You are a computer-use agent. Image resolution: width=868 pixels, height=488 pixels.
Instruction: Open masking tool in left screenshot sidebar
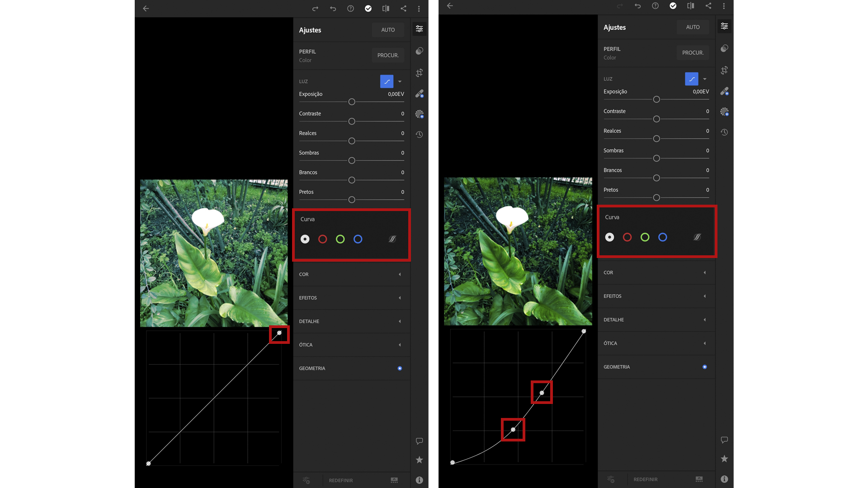pyautogui.click(x=420, y=114)
